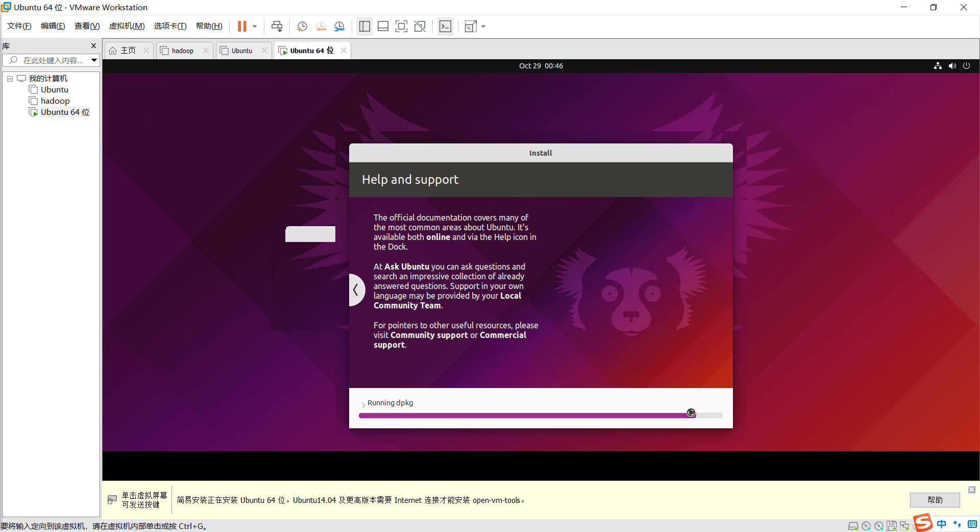Toggle Unity mode icon

point(420,26)
